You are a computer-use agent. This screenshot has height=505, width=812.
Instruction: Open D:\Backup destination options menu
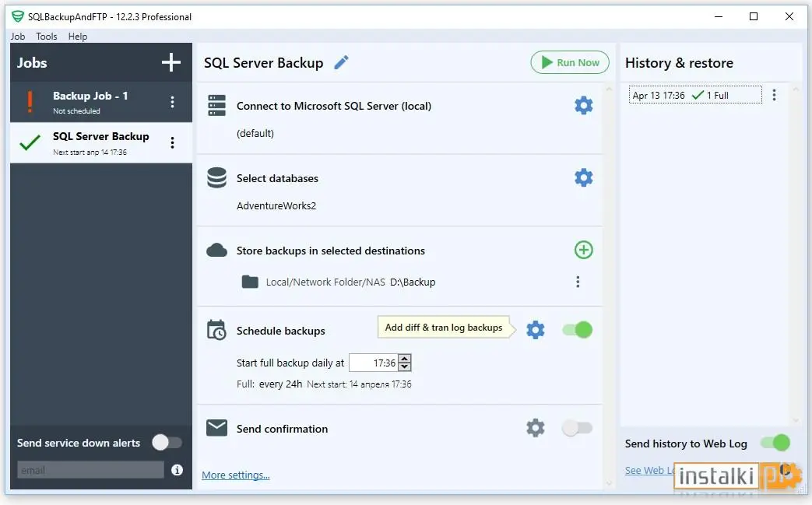coord(578,282)
